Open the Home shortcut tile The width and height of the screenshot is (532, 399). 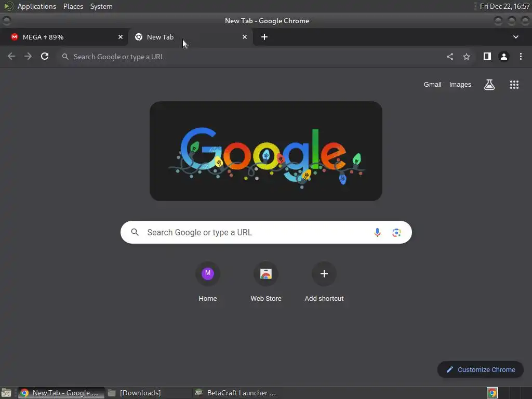[208, 282]
